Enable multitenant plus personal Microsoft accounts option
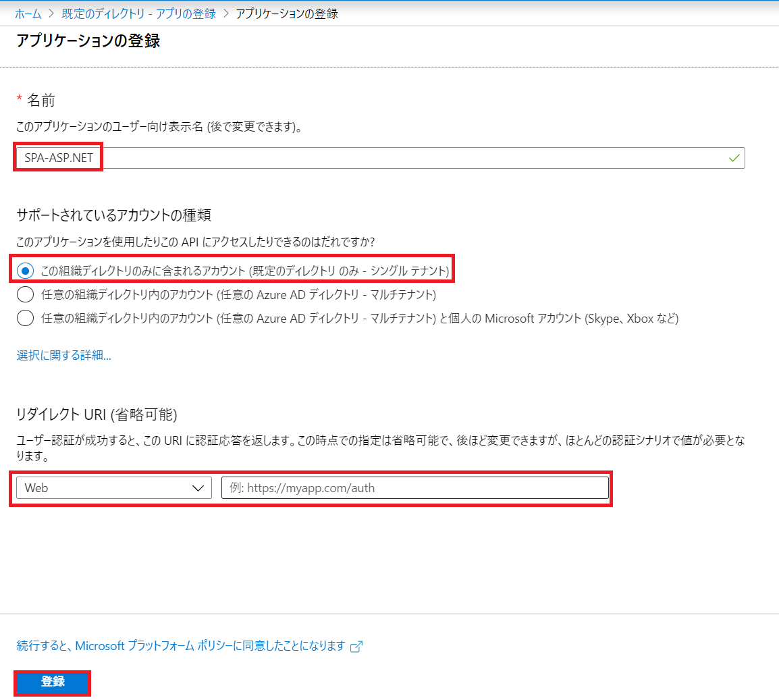This screenshot has width=779, height=700. pyautogui.click(x=25, y=317)
